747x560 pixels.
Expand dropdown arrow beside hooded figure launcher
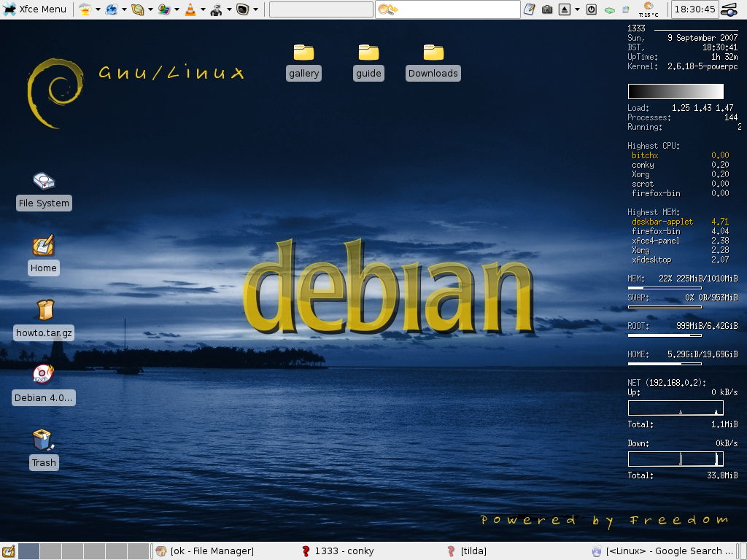229,9
